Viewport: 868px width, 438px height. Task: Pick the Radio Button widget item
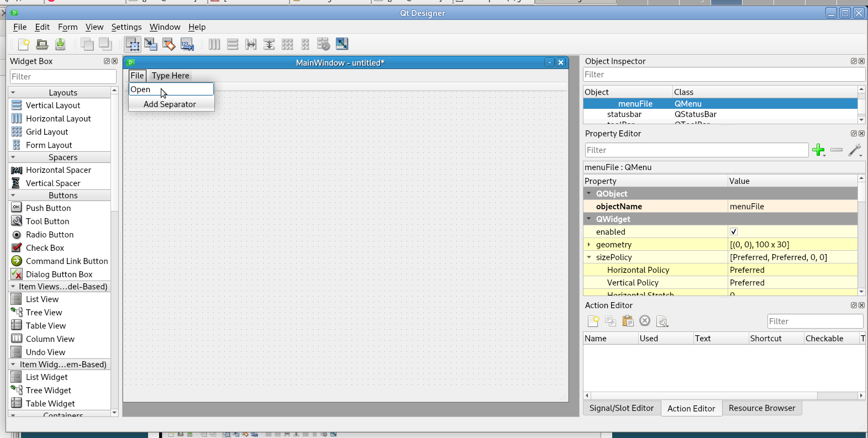pyautogui.click(x=49, y=235)
